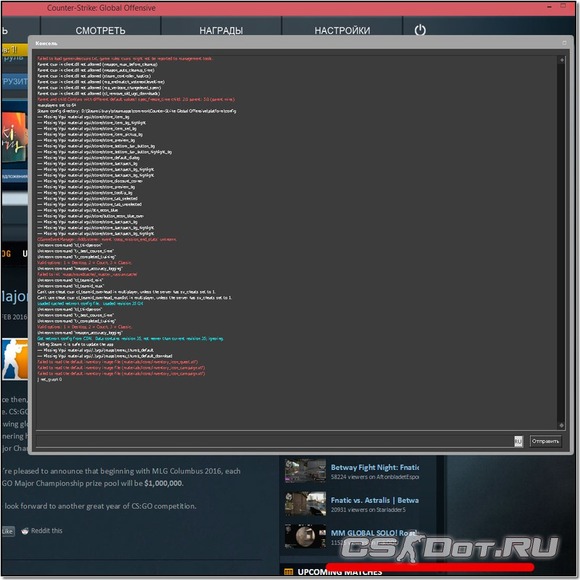Image resolution: width=580 pixels, height=580 pixels.
Task: Click the UPCOMING MATCHES heading
Action: click(x=340, y=572)
